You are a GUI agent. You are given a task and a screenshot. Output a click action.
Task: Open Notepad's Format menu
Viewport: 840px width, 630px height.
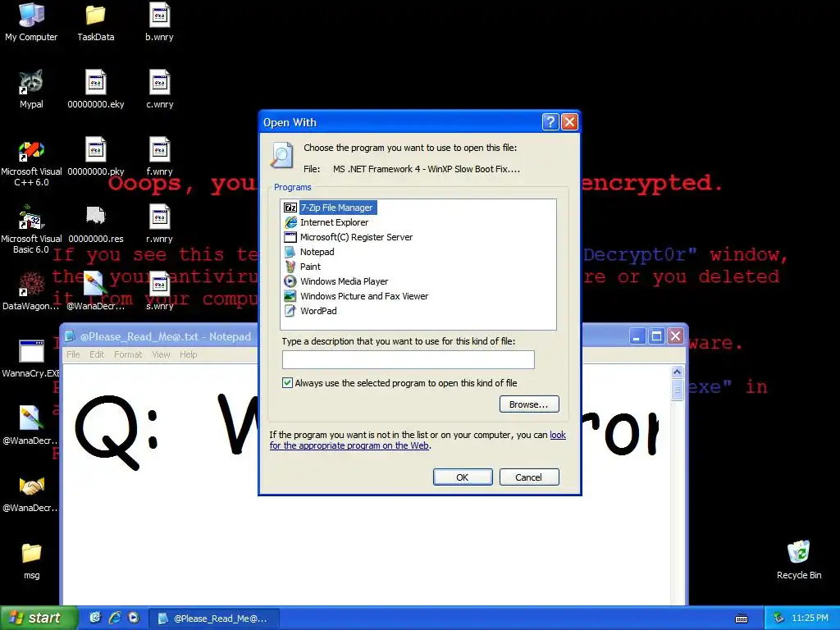128,354
